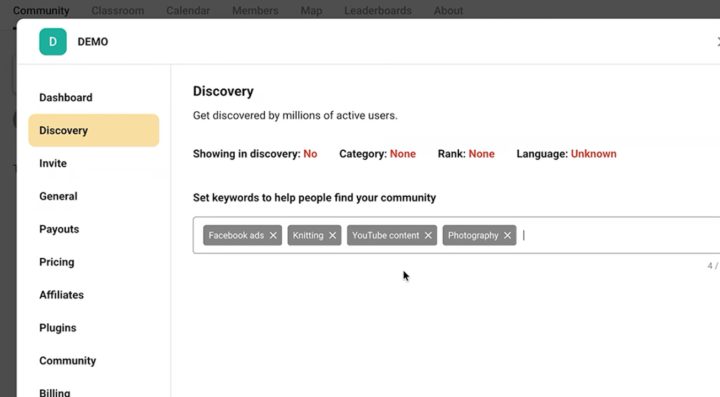The image size is (720, 397).
Task: Click the Discovery page heading
Action: pyautogui.click(x=223, y=91)
